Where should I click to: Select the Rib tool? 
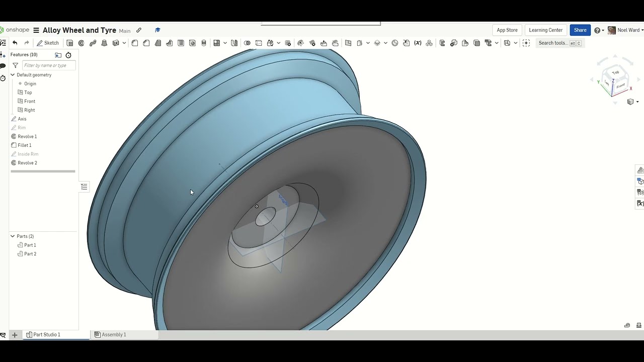[x=170, y=43]
